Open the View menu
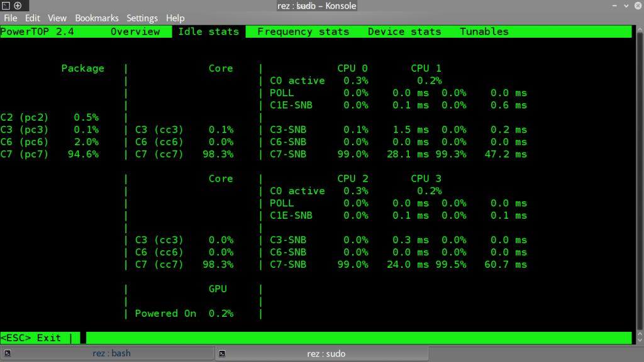The height and width of the screenshot is (362, 644). pyautogui.click(x=57, y=18)
